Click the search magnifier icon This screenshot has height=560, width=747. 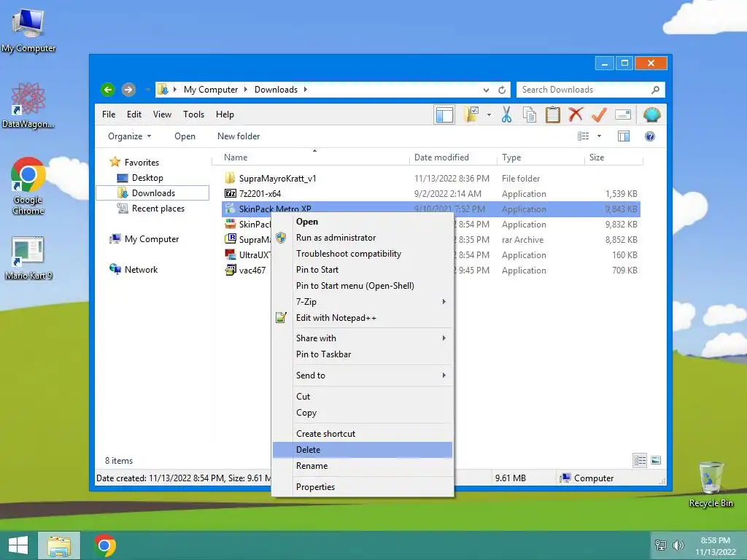click(x=656, y=90)
